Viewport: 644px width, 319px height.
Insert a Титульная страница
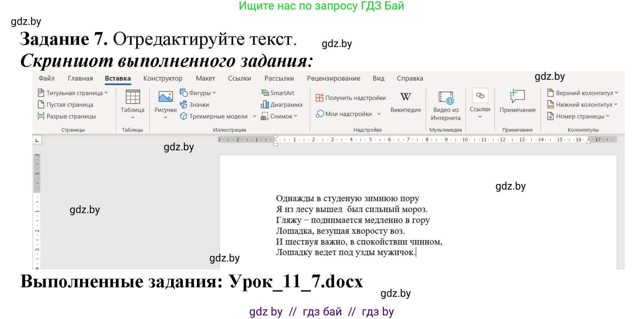click(x=72, y=92)
